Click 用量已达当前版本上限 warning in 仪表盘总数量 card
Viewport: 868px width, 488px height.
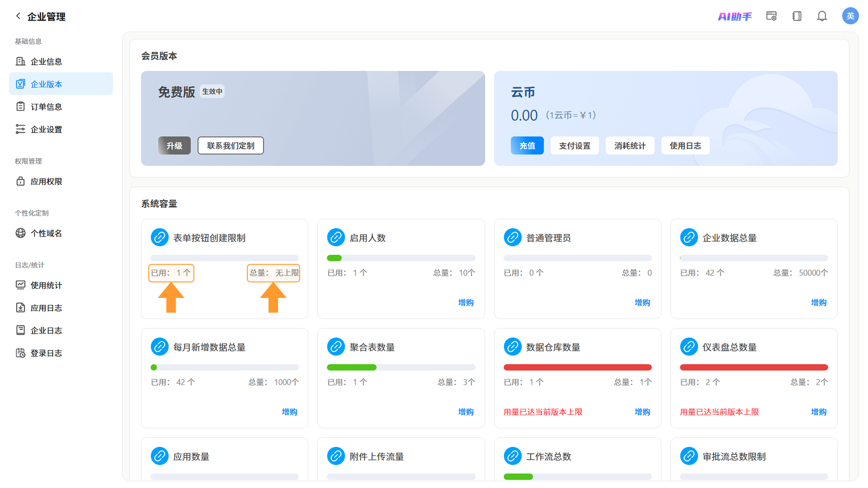(719, 412)
